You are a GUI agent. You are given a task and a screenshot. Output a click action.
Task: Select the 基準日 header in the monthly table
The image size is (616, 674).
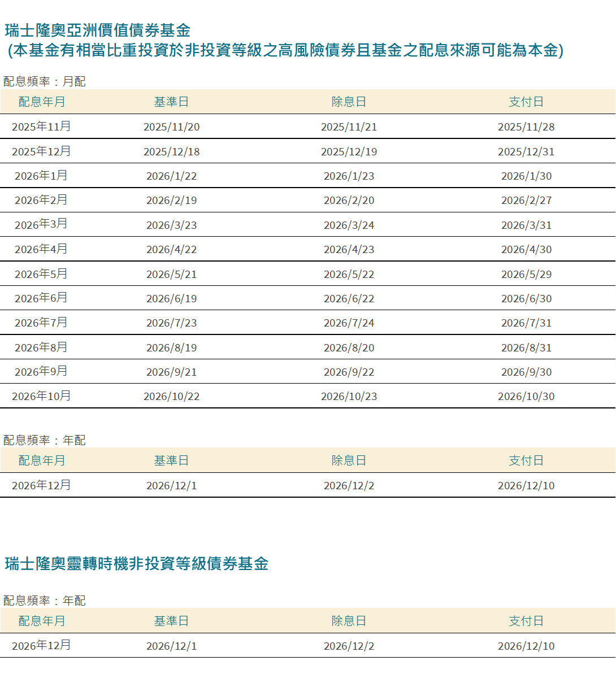[171, 102]
